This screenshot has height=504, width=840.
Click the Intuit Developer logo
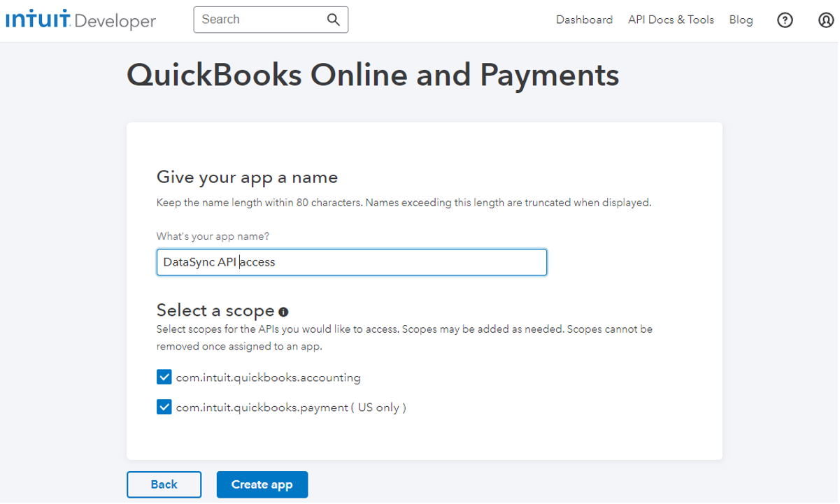coord(79,20)
